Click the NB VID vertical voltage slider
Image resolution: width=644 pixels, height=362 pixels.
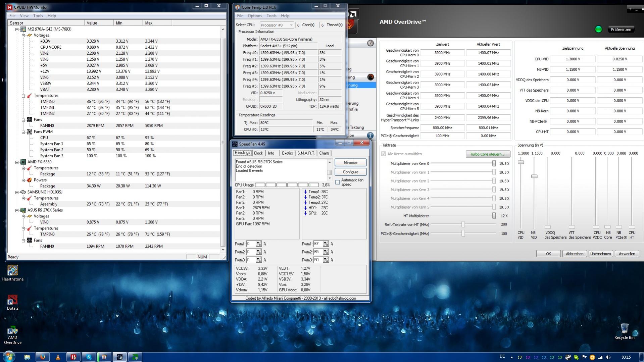pos(534,176)
